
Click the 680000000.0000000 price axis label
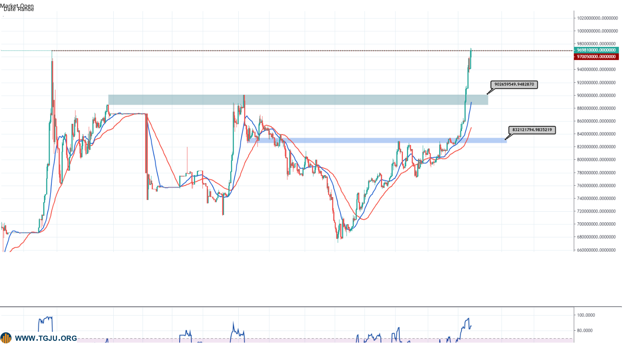tap(596, 237)
